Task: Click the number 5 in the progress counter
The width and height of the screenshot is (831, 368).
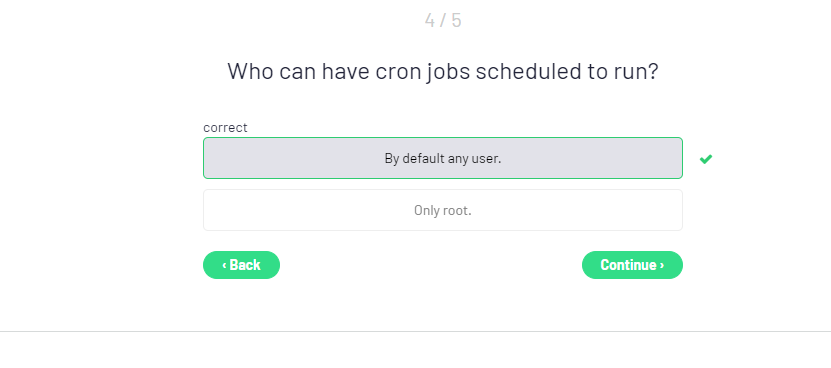Action: (456, 20)
